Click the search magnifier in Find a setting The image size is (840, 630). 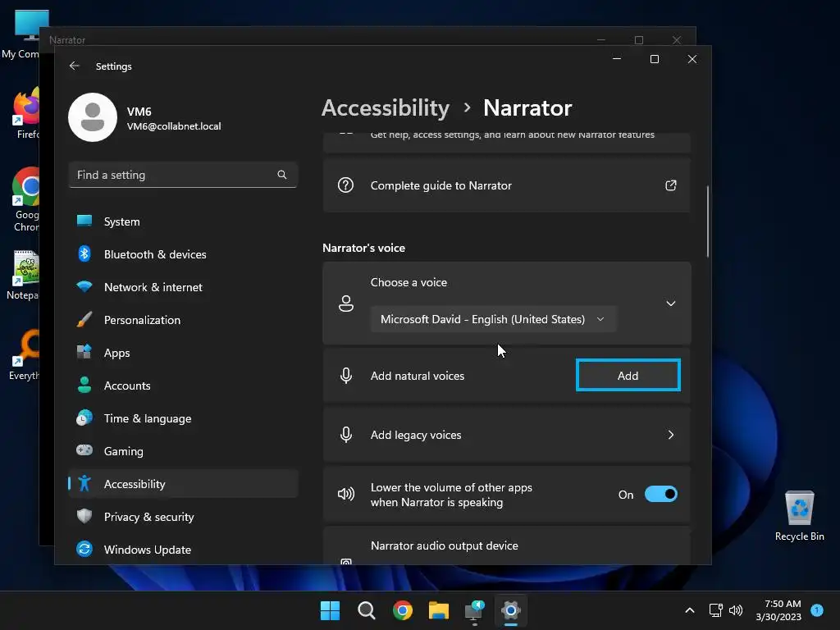(282, 175)
